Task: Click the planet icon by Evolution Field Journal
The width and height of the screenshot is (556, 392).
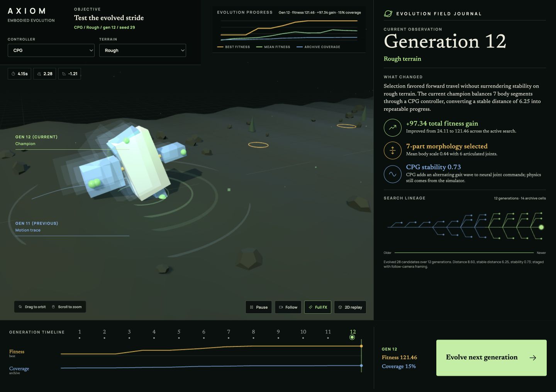Action: pos(388,14)
